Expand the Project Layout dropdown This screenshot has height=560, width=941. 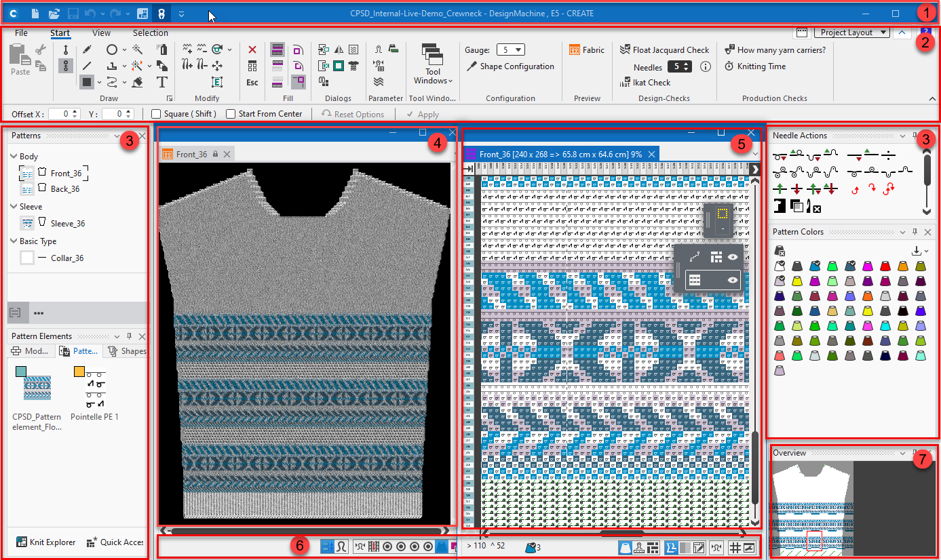tap(883, 33)
